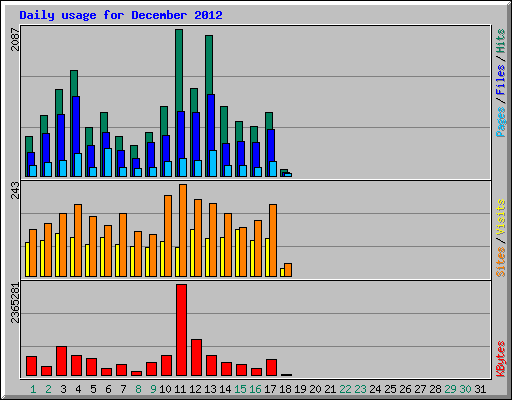Screen dimensions: 512x400
Task: Select day 8 on the x-axis
Action: 138,389
